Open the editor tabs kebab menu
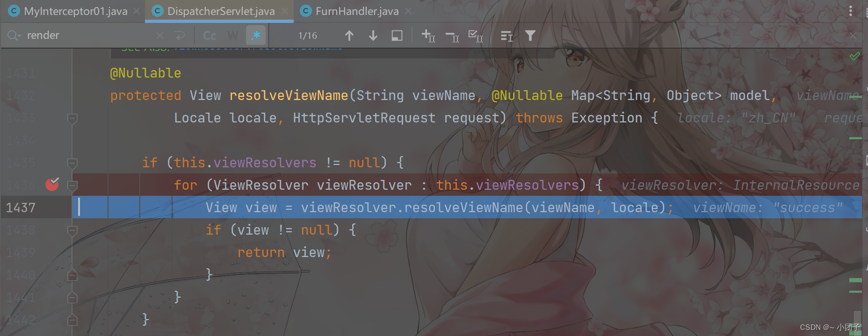The image size is (868, 336). [x=851, y=11]
